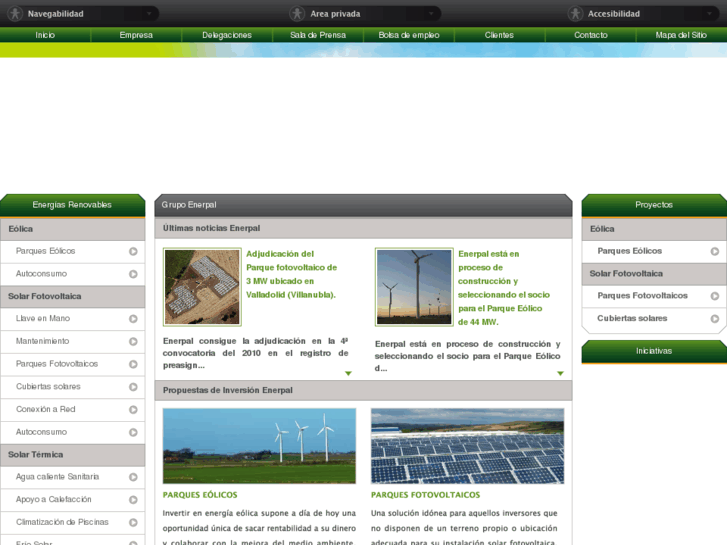Click the wind turbine sunset news thumbnail
Image resolution: width=727 pixels, height=545 pixels.
pos(414,287)
